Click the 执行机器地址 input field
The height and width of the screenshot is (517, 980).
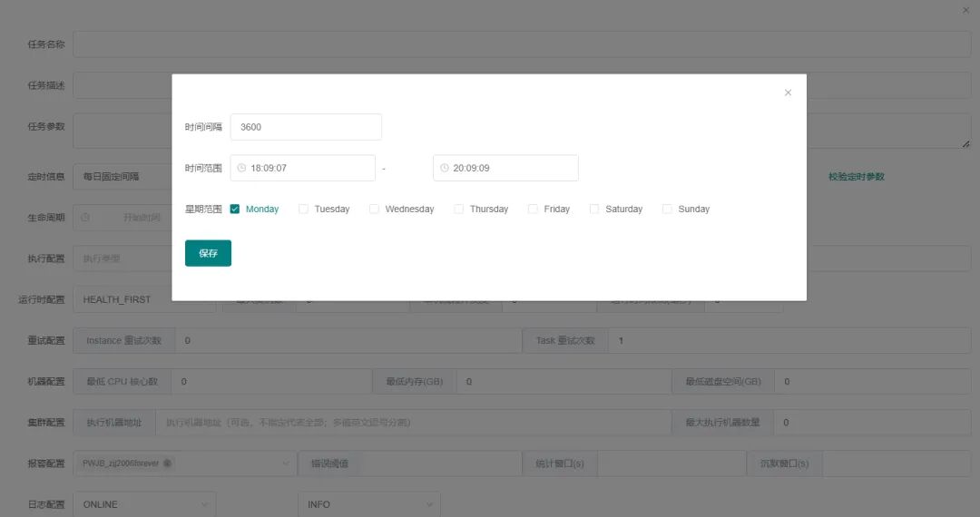tap(413, 423)
